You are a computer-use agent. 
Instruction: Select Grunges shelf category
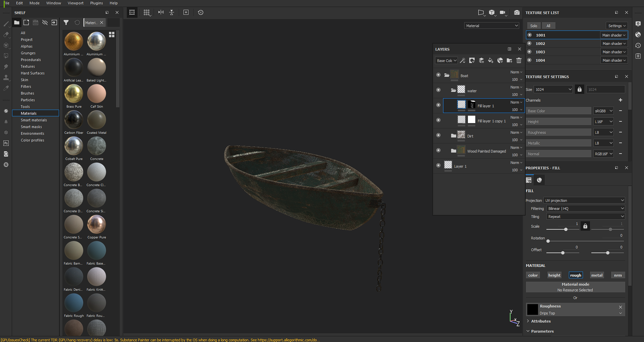click(x=28, y=53)
